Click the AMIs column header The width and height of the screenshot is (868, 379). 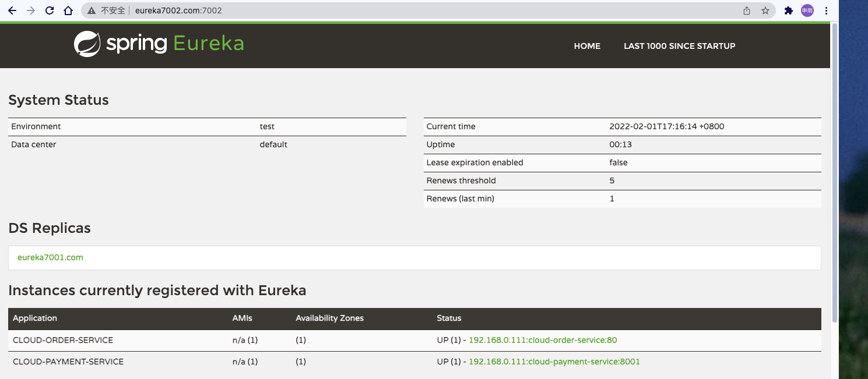coord(243,318)
